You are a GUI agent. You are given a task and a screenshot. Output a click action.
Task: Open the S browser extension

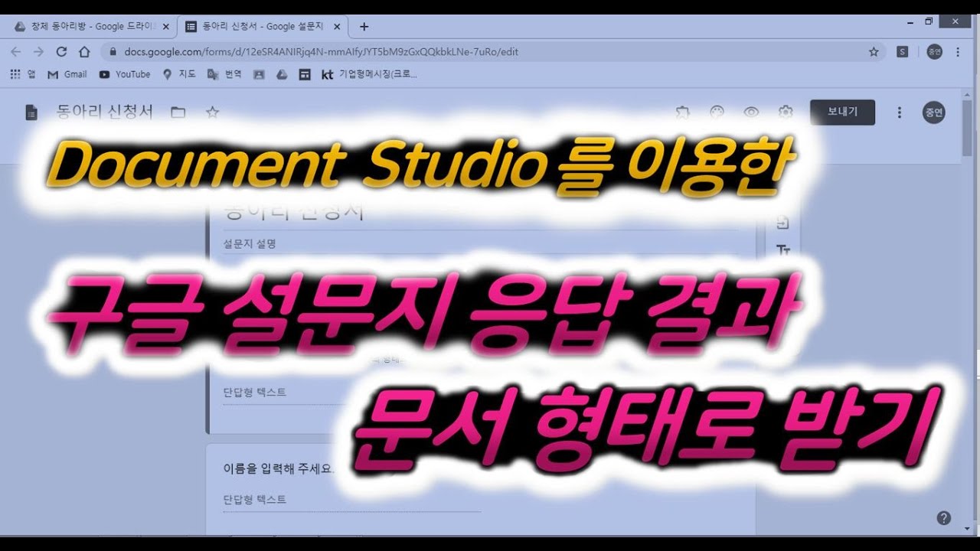tap(903, 52)
